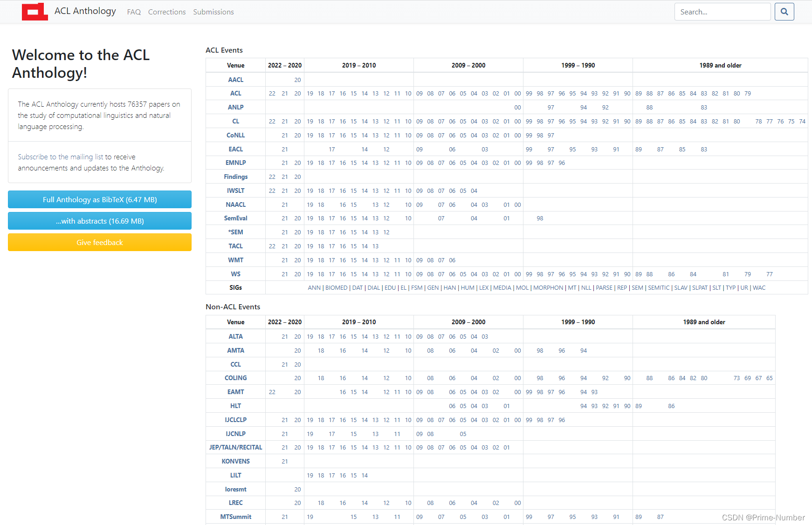
Task: Open CCL row year 21 link
Action: point(285,365)
